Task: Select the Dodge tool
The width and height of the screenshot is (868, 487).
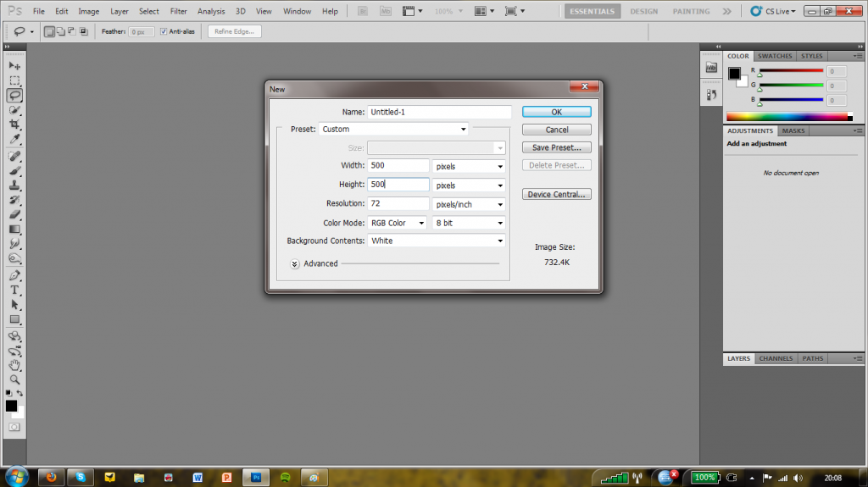Action: click(14, 257)
